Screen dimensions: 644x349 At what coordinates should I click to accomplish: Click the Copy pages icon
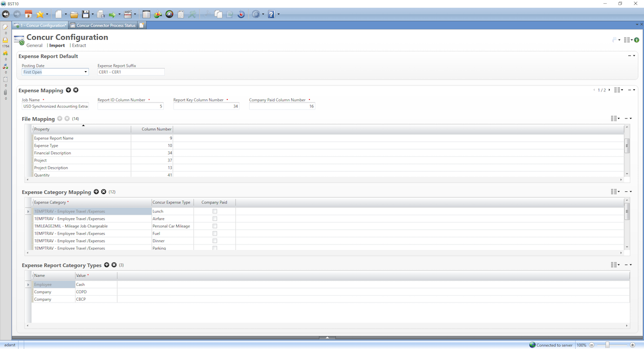pyautogui.click(x=219, y=14)
